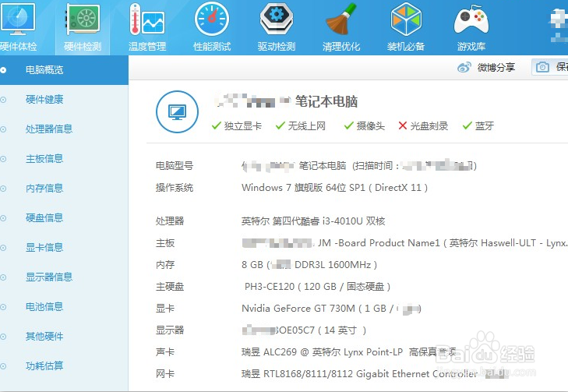Click the 操作系统 field label
Image resolution: width=568 pixels, height=392 pixels.
click(175, 188)
